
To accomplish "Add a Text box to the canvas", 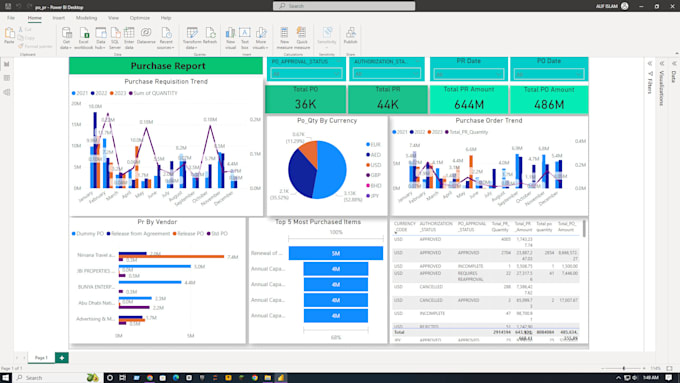I will [x=245, y=38].
